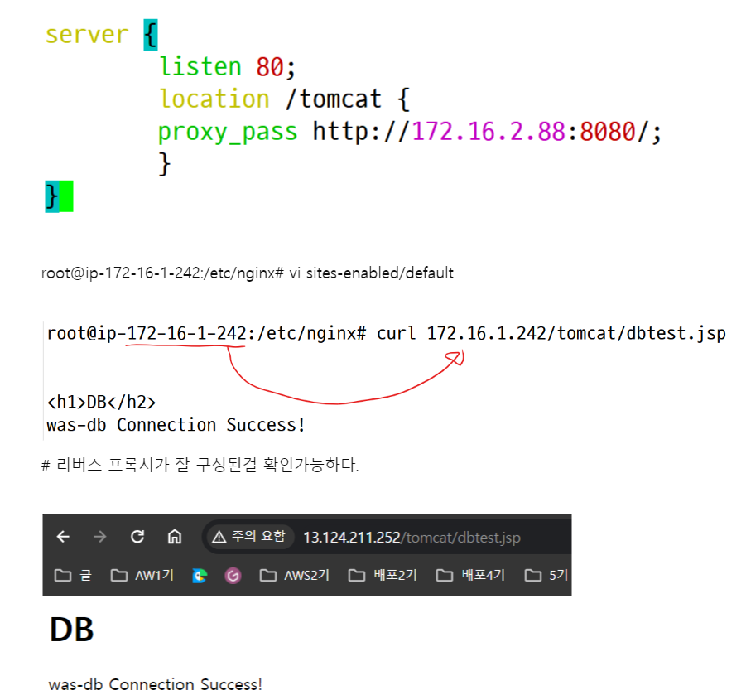The height and width of the screenshot is (700, 746).
Task: Click the red port number 80
Action: point(270,66)
